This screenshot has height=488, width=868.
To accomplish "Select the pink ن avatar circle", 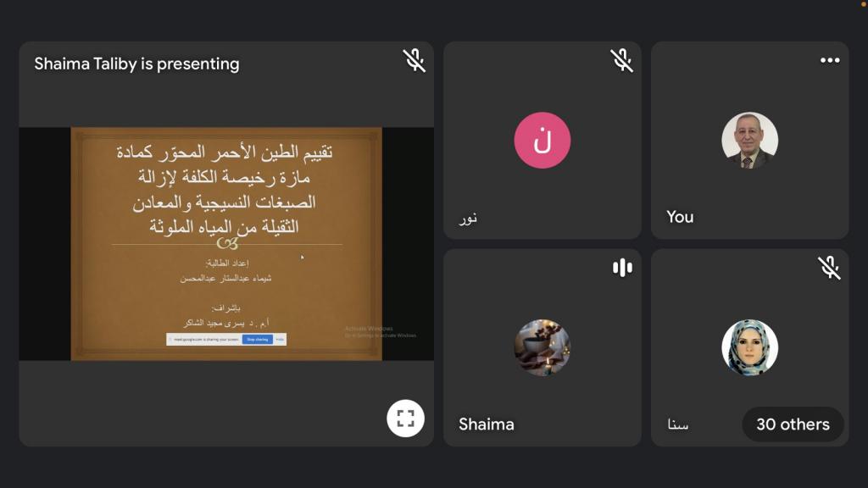I will click(542, 140).
